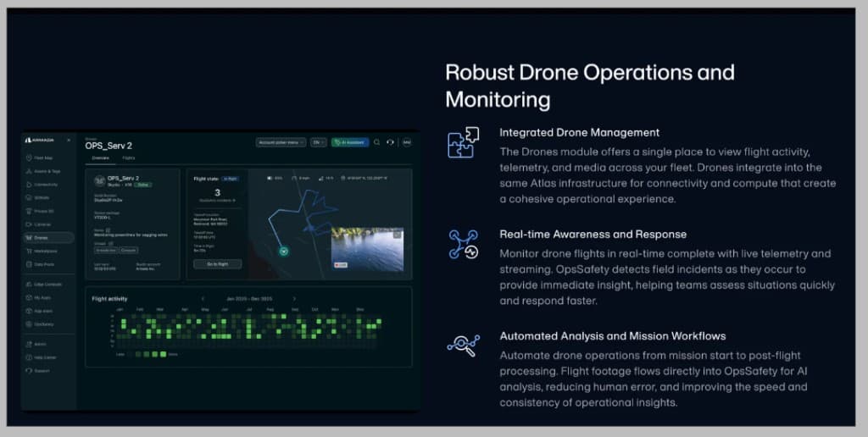Open Assets & Tags sidebar item
The image size is (868, 437).
pyautogui.click(x=42, y=171)
